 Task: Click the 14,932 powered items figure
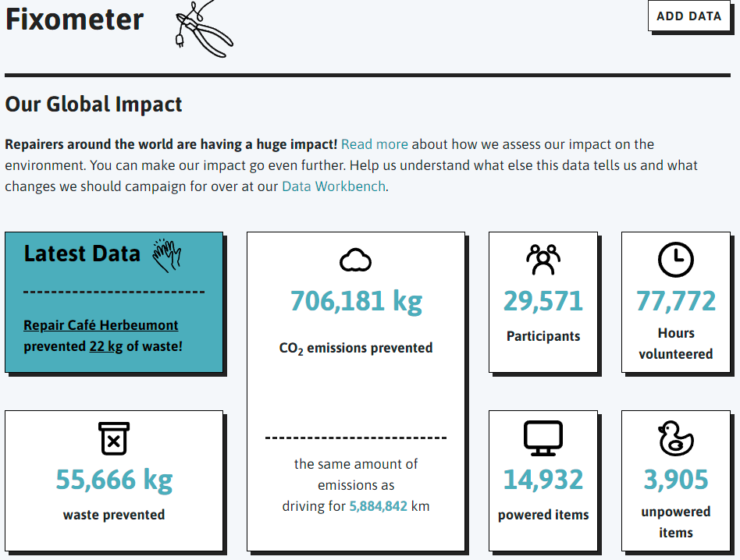[x=543, y=480]
